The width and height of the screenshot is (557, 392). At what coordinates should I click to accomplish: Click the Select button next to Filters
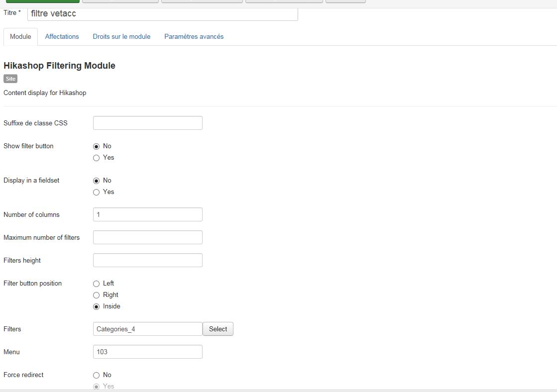pos(218,329)
